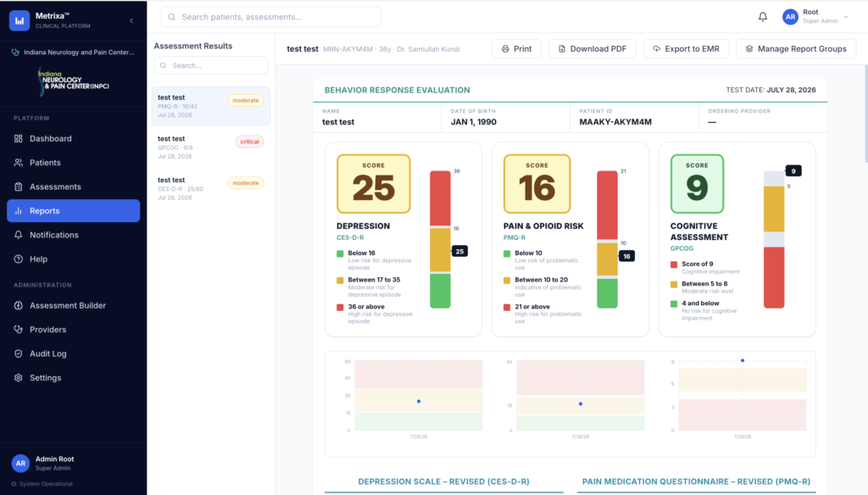Click Export to EMR button
Viewport: 868px width, 495px height.
click(686, 48)
